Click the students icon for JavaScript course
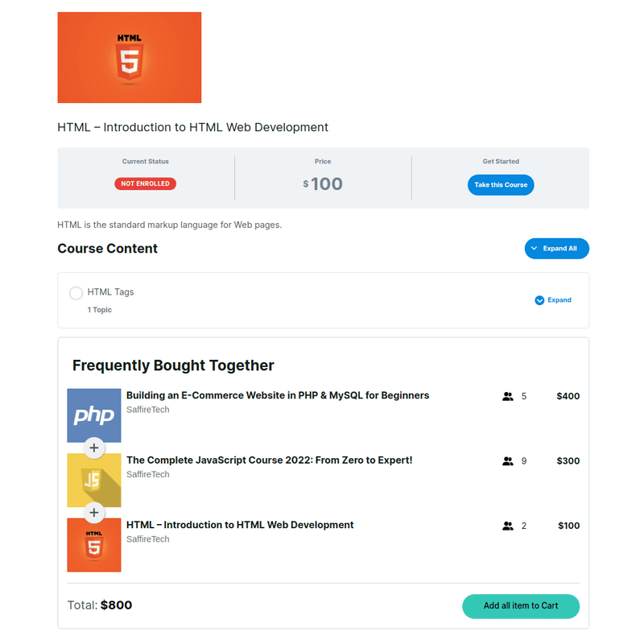The width and height of the screenshot is (644, 644). 508,461
